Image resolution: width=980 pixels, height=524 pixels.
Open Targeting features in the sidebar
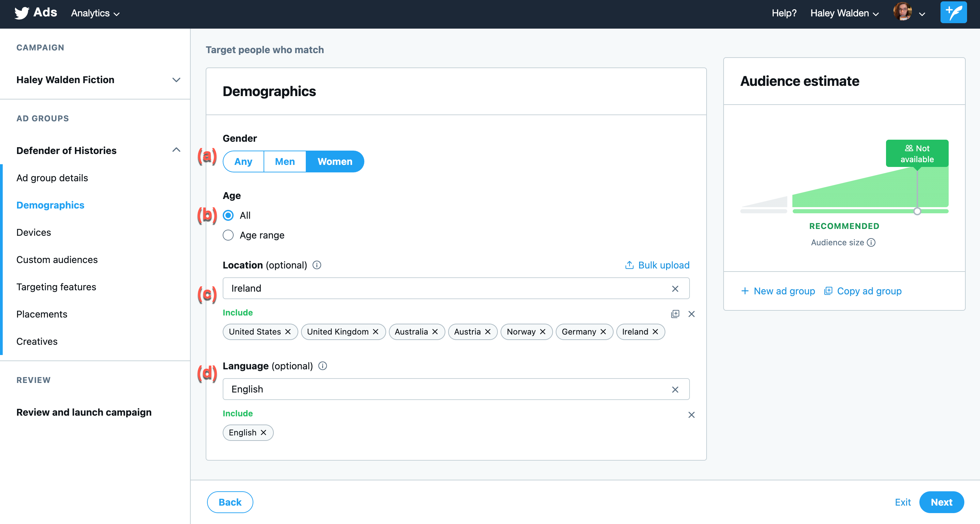[x=56, y=287]
